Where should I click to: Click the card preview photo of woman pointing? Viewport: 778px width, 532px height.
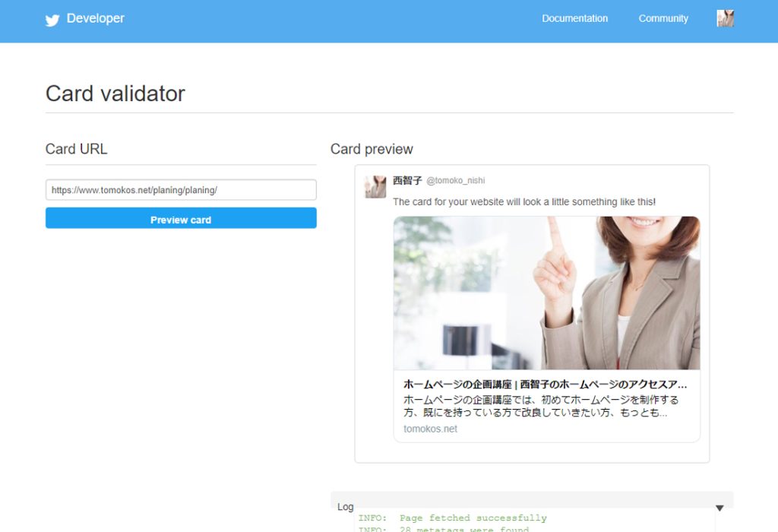point(547,293)
